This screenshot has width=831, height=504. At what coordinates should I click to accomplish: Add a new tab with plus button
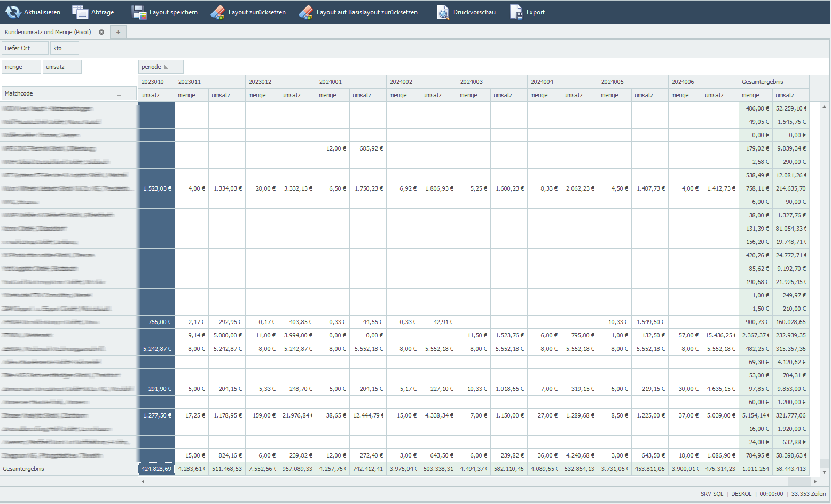[118, 32]
